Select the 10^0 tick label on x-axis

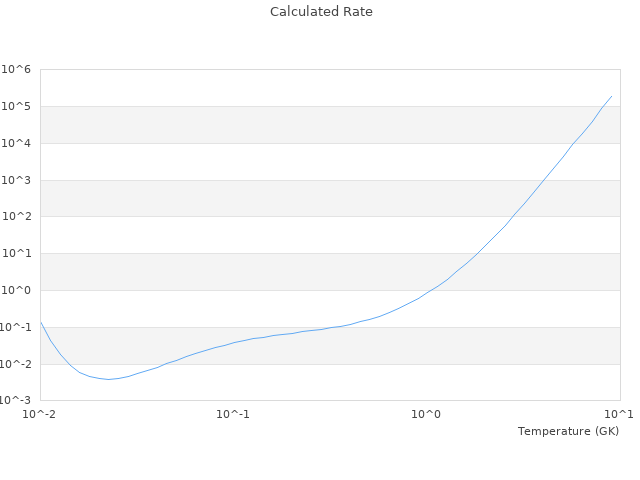tap(427, 414)
